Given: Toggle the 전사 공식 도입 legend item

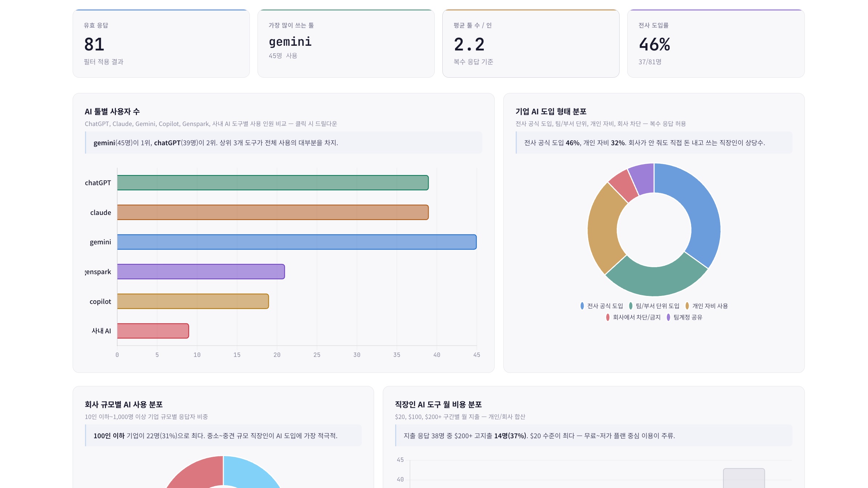Looking at the screenshot, I should (x=601, y=306).
